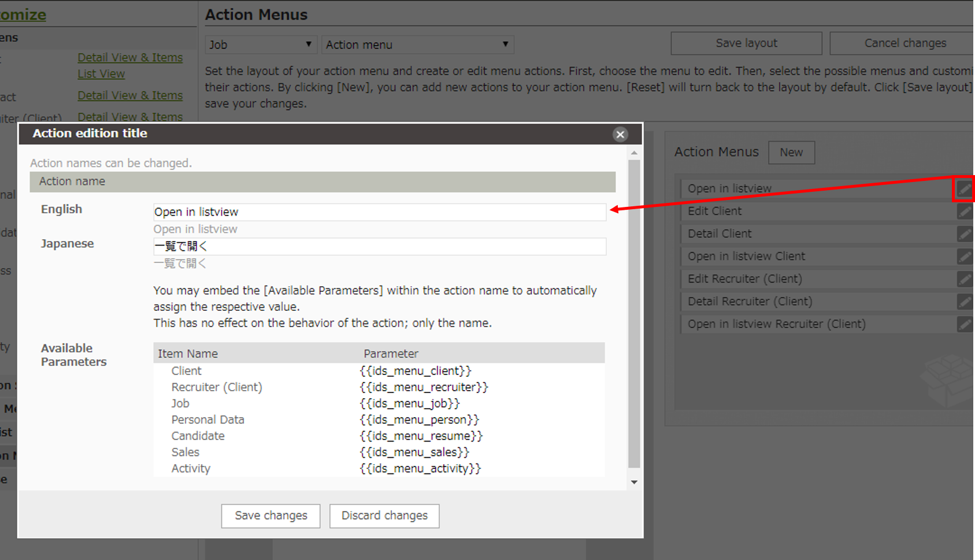Screen dimensions: 975x560
Task: Click the edit pencil for Detail Client
Action: click(965, 233)
